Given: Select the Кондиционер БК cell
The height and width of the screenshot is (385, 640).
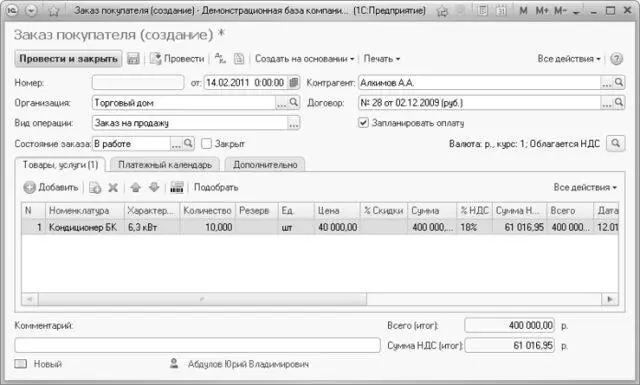Looking at the screenshot, I should pos(85,227).
